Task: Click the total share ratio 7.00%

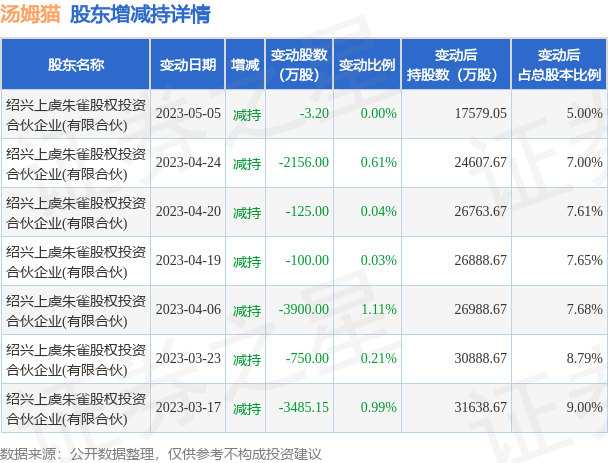Action: 584,162
